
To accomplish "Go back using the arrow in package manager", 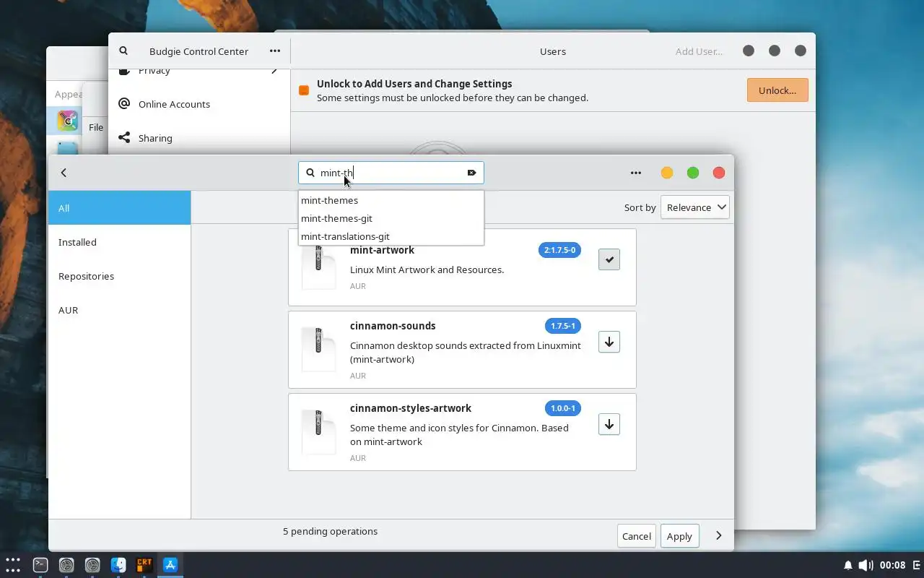I will pos(64,173).
